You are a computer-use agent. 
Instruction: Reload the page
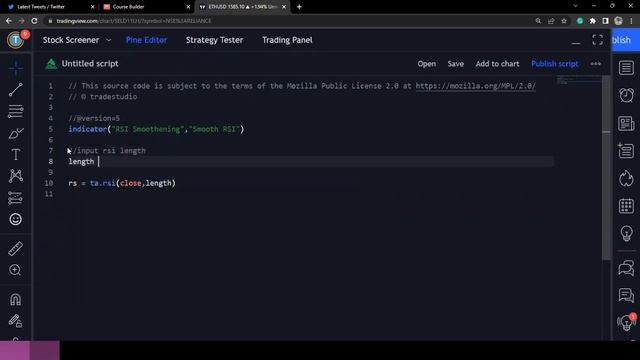coord(34,21)
